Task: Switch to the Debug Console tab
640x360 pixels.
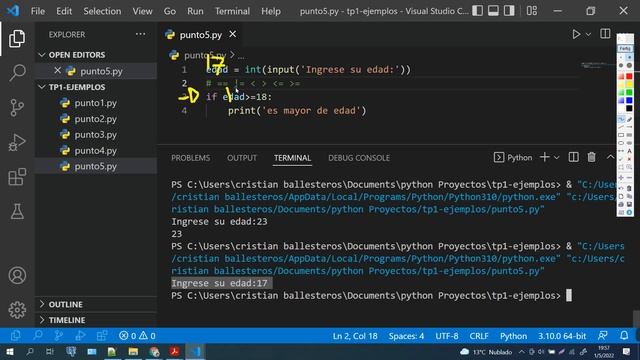Action: (359, 158)
